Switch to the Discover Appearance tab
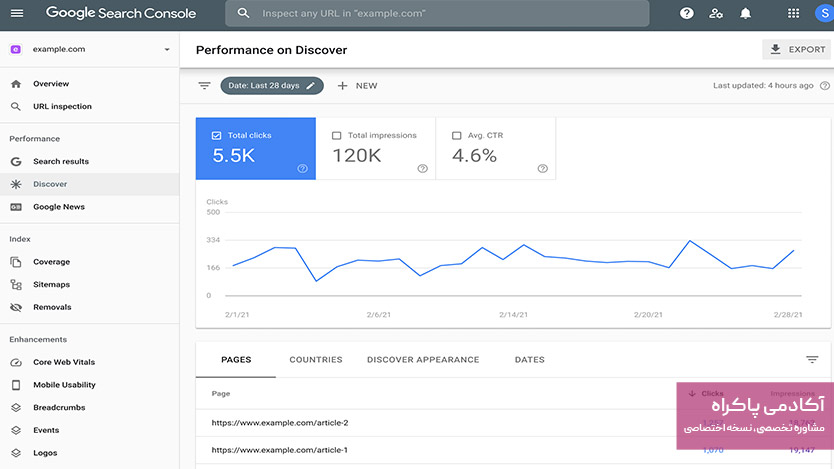Screen dimensions: 834x469 [423, 360]
